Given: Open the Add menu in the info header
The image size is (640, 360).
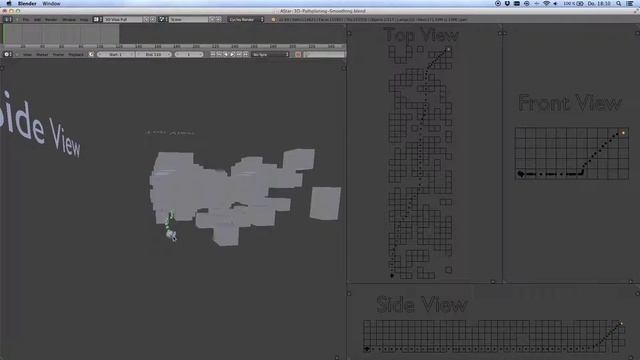Looking at the screenshot, I should pos(37,19).
